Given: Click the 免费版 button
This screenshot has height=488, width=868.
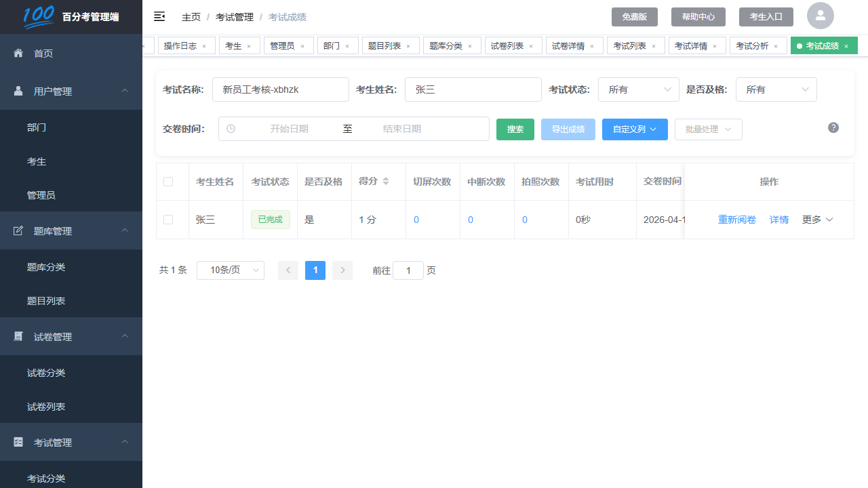Looking at the screenshot, I should click(635, 17).
